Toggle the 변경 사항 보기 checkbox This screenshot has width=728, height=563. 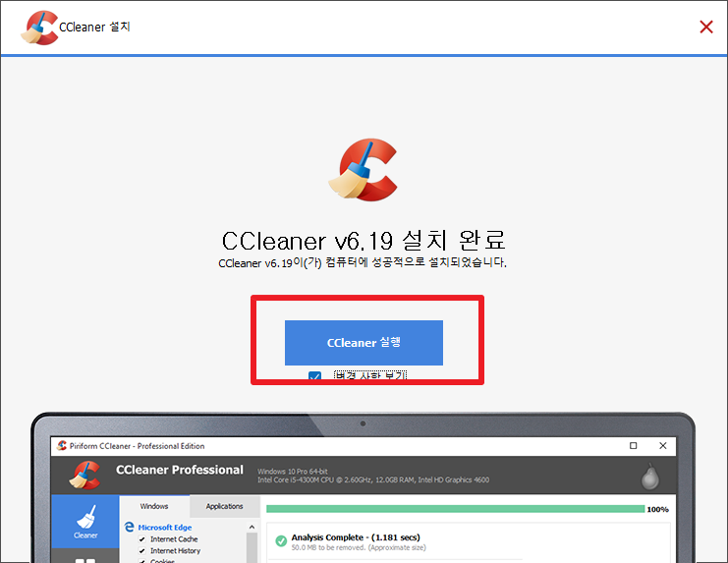(314, 375)
